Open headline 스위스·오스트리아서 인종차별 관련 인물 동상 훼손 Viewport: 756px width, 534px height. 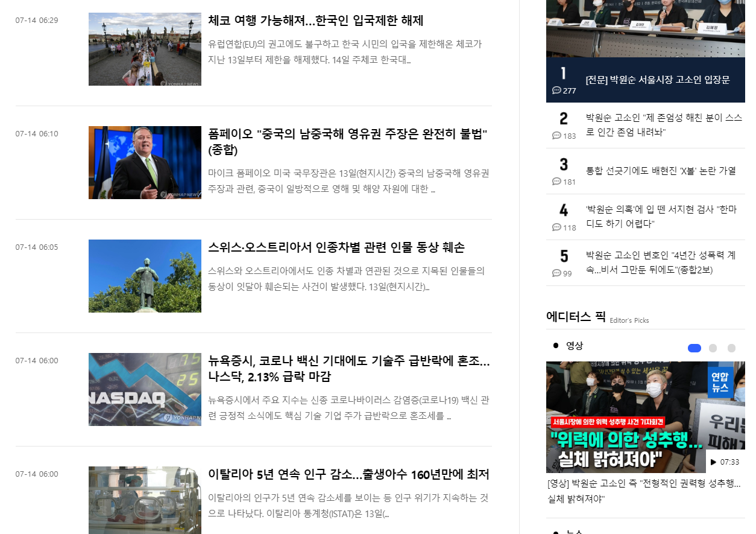[336, 247]
